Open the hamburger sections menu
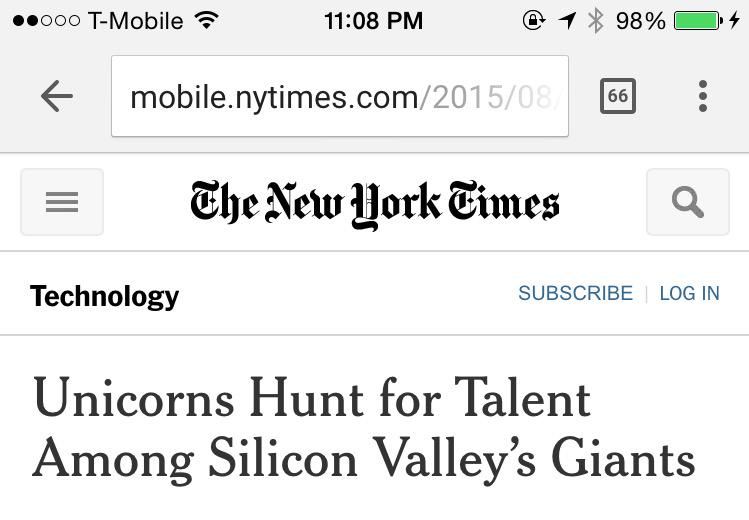 click(62, 202)
